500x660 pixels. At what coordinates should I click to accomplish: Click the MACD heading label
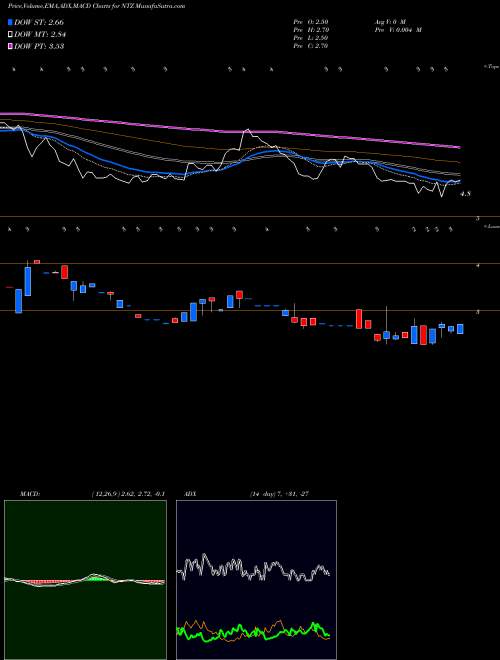[x=30, y=494]
